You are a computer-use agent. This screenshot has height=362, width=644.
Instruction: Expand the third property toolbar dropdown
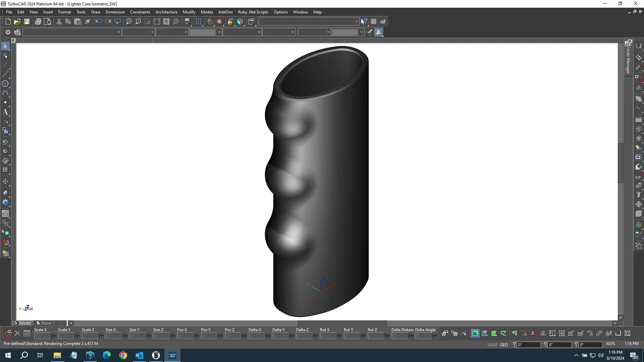coord(186,32)
